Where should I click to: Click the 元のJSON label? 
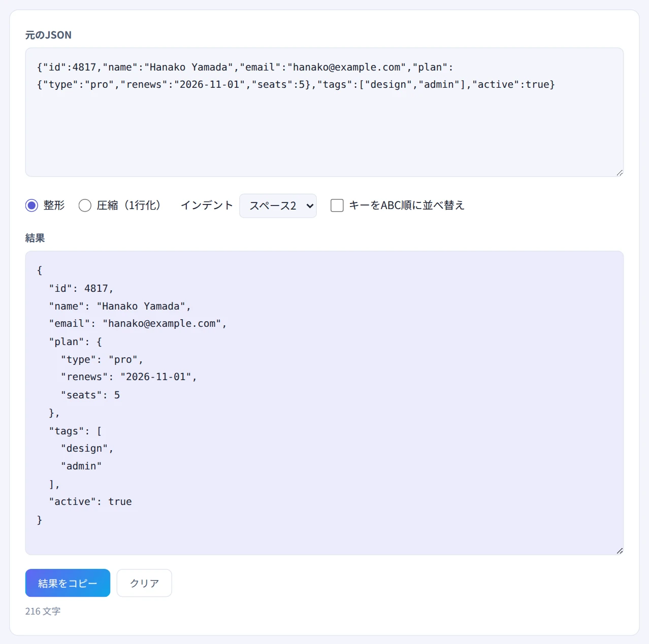click(x=48, y=35)
